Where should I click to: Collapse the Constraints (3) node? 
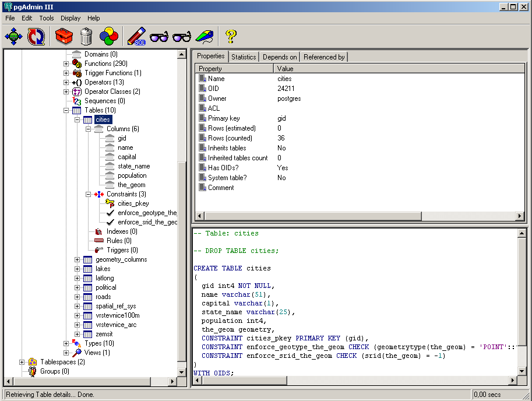[x=88, y=195]
